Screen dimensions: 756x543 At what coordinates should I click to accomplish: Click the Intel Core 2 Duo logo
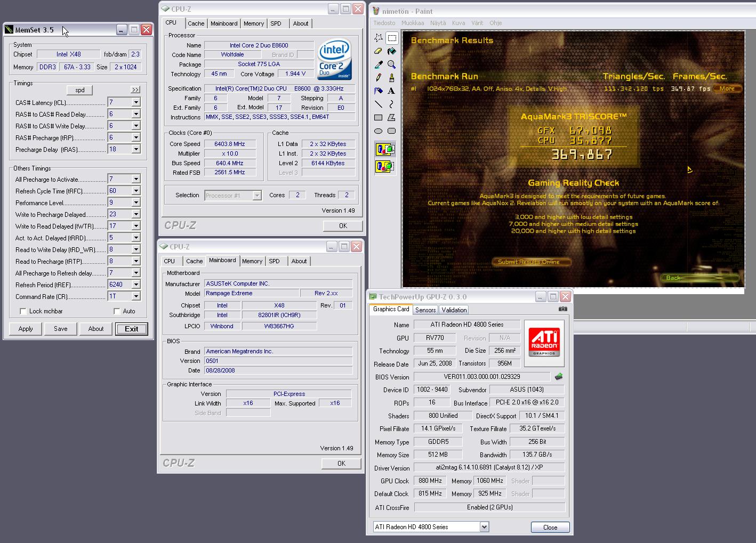(x=334, y=59)
